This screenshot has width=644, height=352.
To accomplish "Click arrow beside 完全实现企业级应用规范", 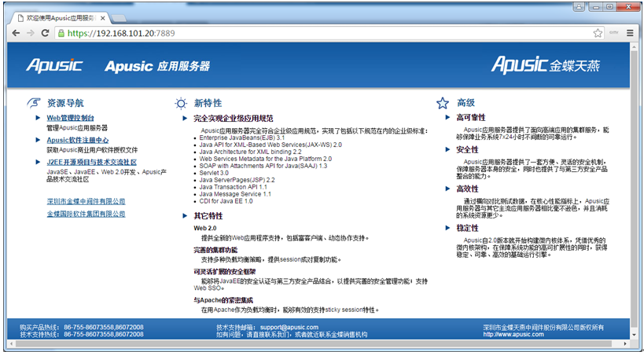I will 185,119.
